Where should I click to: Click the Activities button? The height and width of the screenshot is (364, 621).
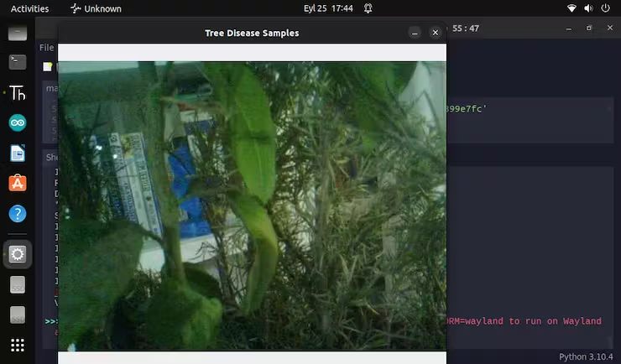[29, 8]
